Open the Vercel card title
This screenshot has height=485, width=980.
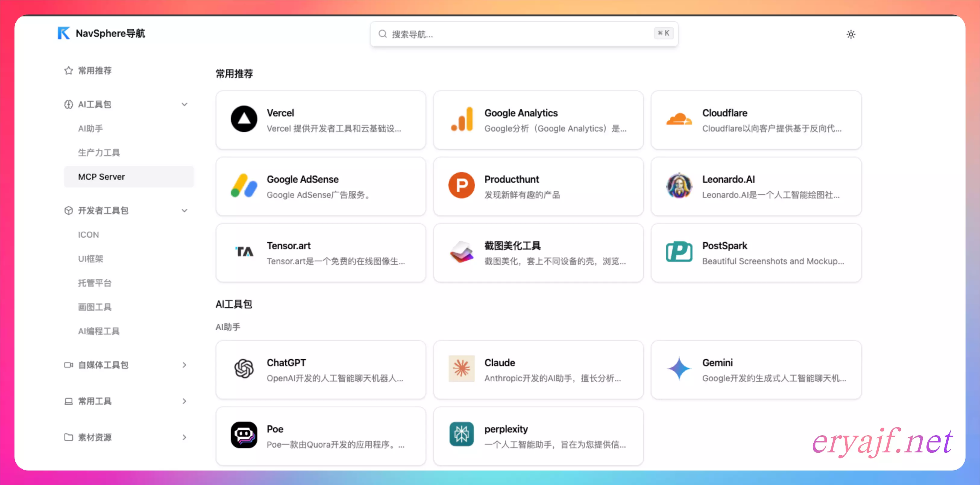coord(280,113)
